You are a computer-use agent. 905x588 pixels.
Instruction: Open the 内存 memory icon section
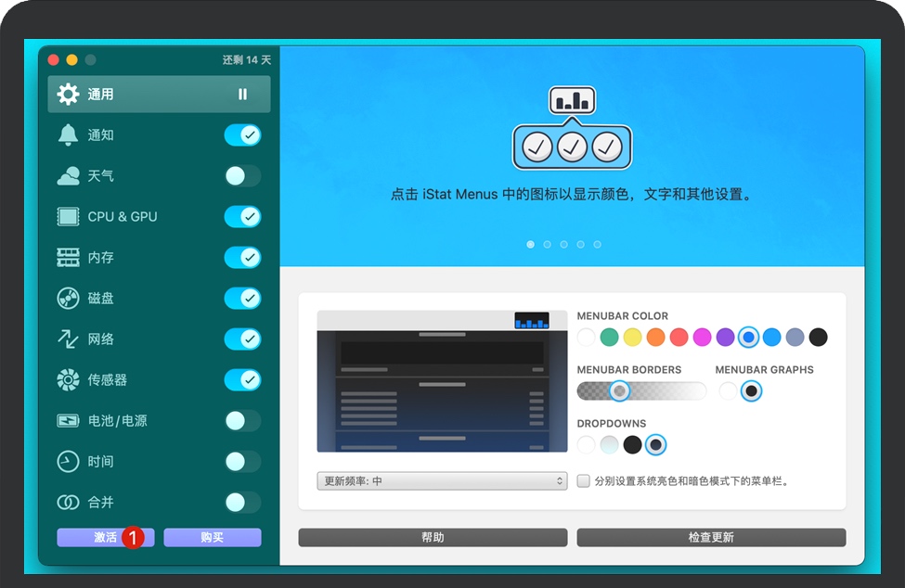[x=68, y=257]
